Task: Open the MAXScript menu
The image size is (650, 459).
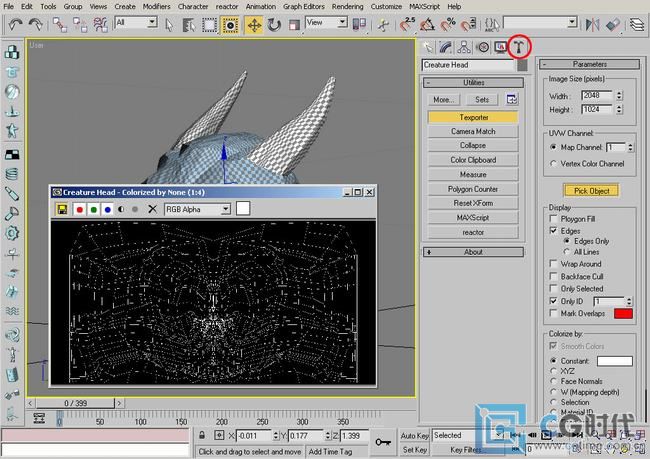Action: pyautogui.click(x=424, y=6)
